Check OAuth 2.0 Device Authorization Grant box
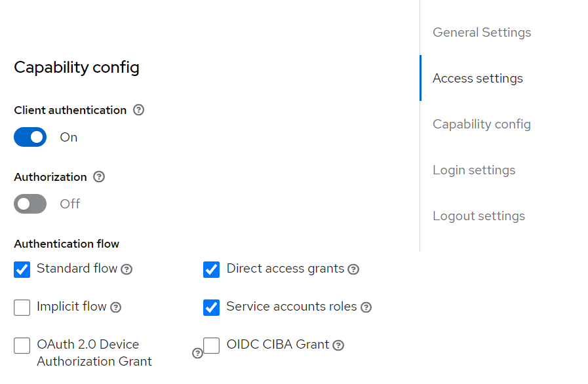Screen dimensions: 588x384 22,345
